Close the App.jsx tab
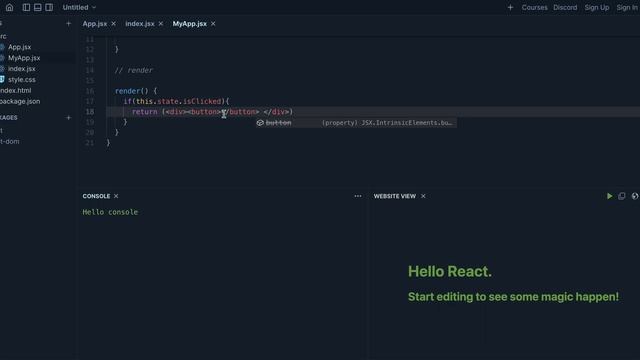 pos(113,24)
